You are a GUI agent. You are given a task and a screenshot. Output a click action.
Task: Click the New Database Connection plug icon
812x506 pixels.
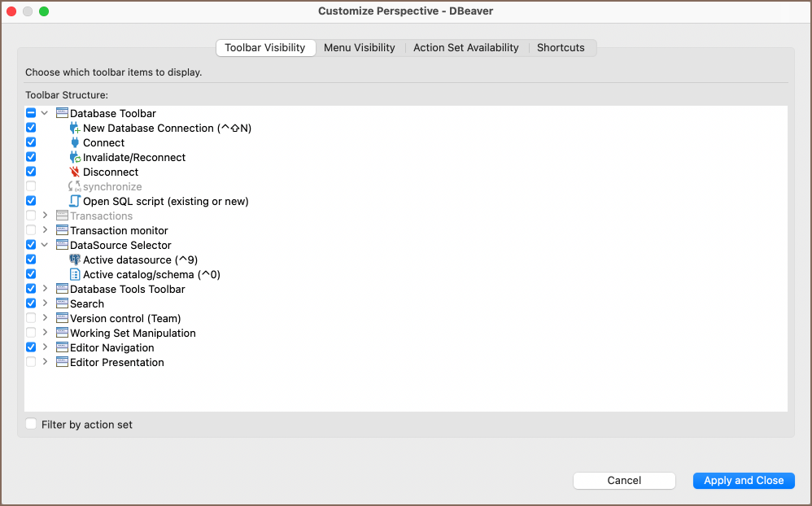(75, 129)
